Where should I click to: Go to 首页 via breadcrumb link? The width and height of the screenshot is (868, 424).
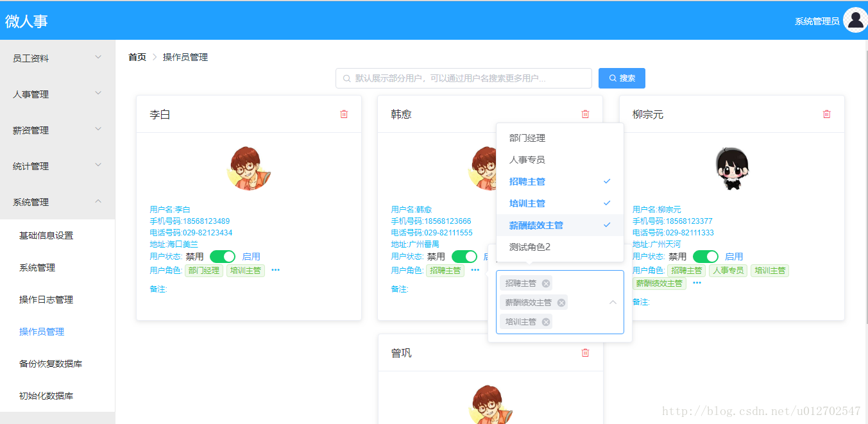pyautogui.click(x=137, y=56)
